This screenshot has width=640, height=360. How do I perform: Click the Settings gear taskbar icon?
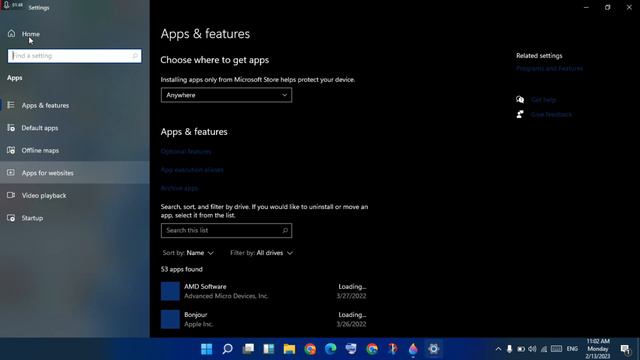pos(433,349)
